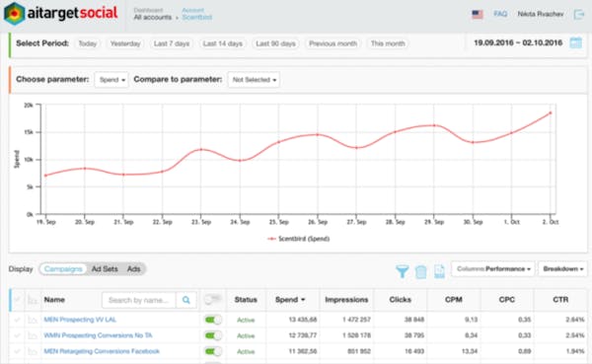Viewport: 592px width, 364px height.
Task: Switch to the Ads tab
Action: [133, 269]
